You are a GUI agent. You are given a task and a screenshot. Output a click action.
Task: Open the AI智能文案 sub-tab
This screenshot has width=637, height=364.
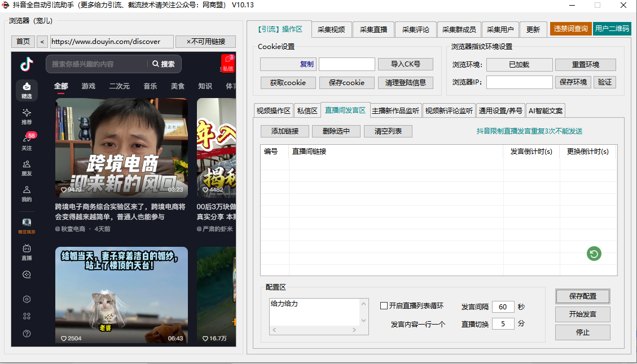[x=546, y=111]
